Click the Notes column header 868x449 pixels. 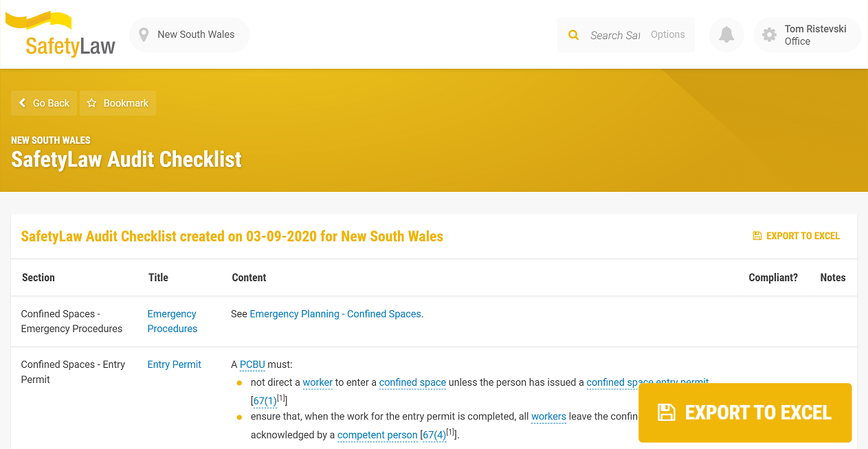(x=833, y=278)
